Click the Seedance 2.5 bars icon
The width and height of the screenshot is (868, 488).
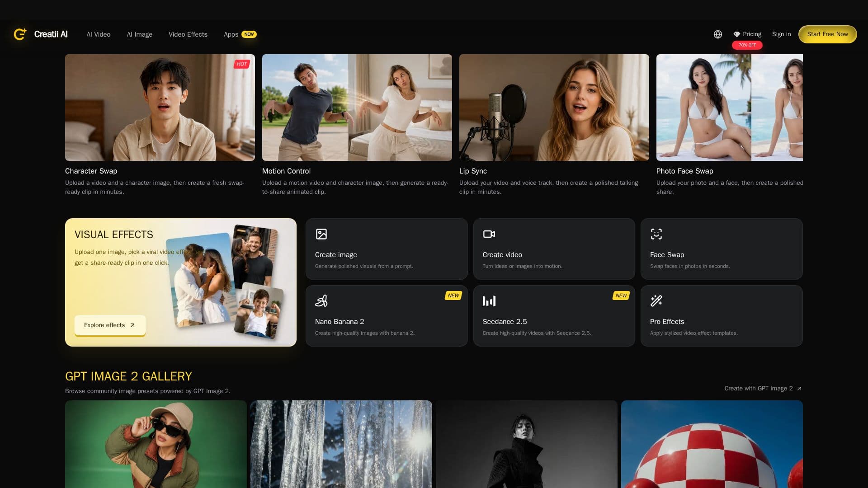[489, 301]
